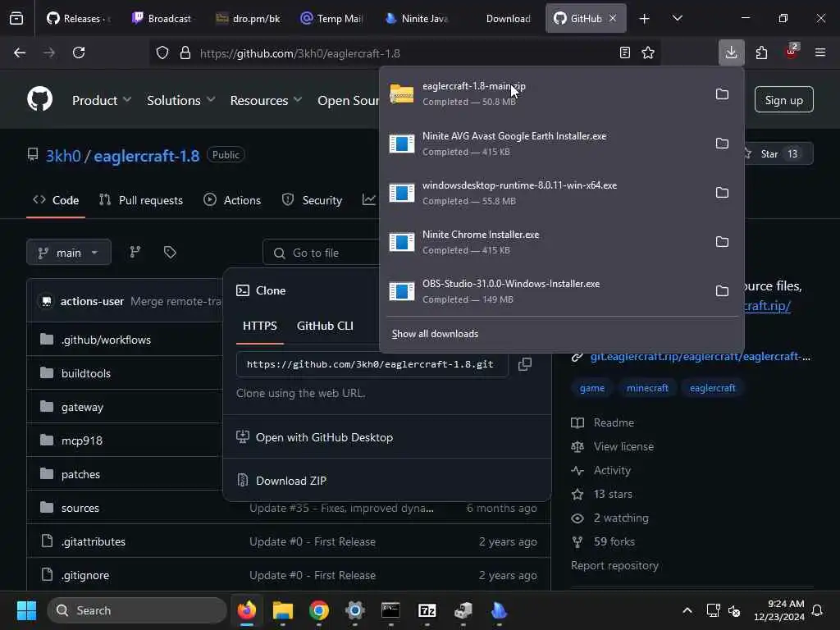Toggle reader view icon in address bar
Image resolution: width=840 pixels, height=630 pixels.
624,52
